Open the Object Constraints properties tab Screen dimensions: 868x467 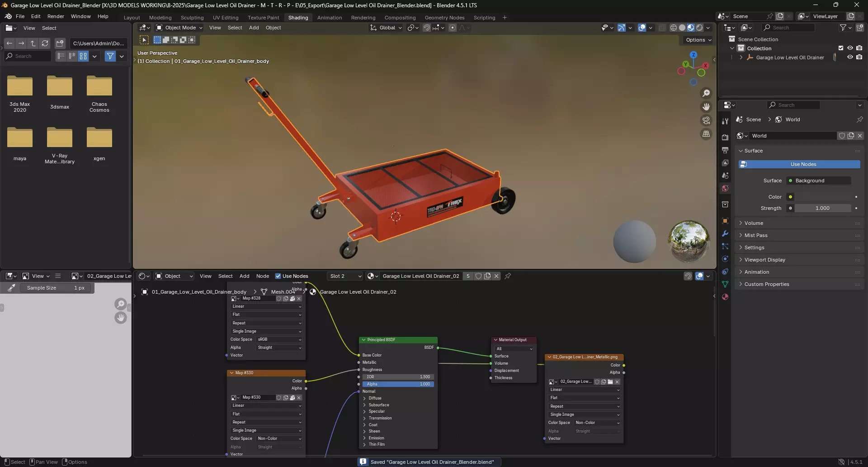coord(725,272)
